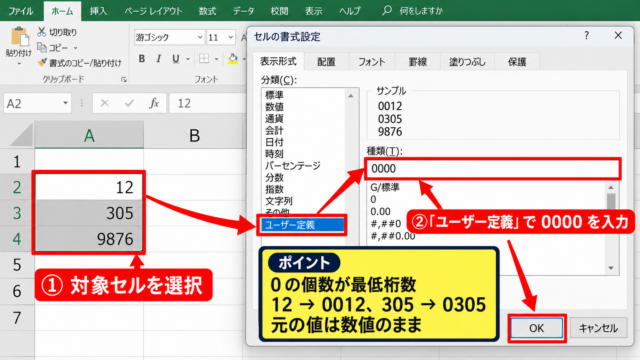Click the OK button
Screen dimensions: 640x360
point(536,328)
